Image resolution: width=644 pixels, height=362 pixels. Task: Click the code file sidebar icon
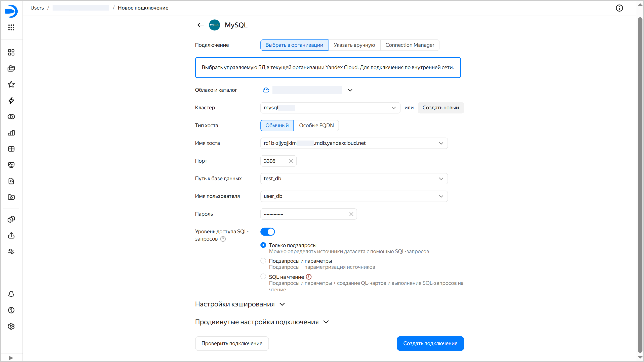click(x=11, y=181)
